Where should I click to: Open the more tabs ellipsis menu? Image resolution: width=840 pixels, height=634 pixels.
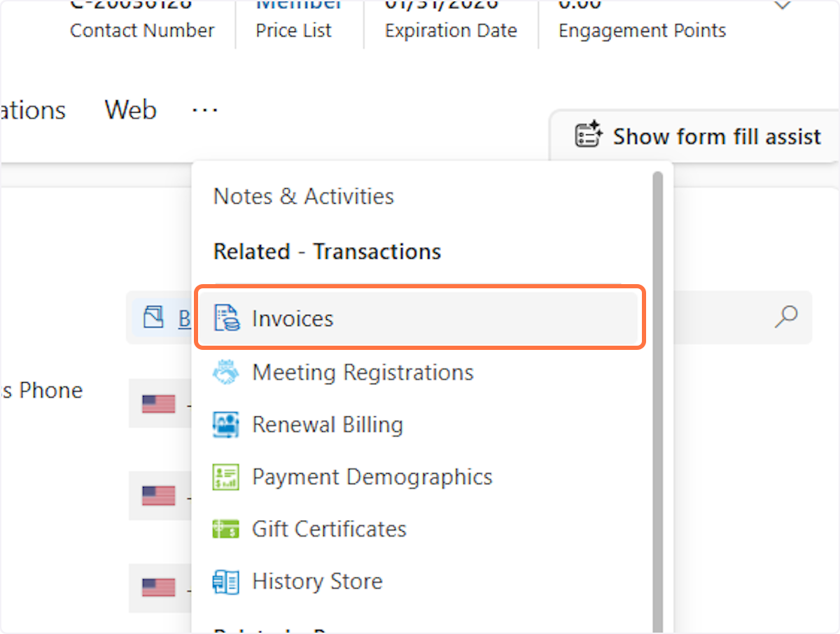coord(204,110)
